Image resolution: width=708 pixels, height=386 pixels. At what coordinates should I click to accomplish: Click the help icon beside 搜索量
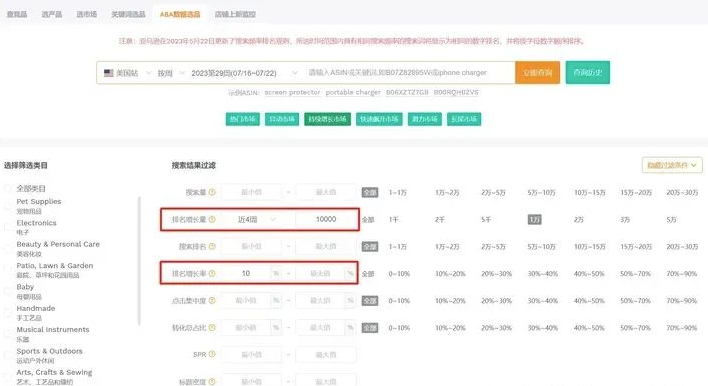coord(212,192)
